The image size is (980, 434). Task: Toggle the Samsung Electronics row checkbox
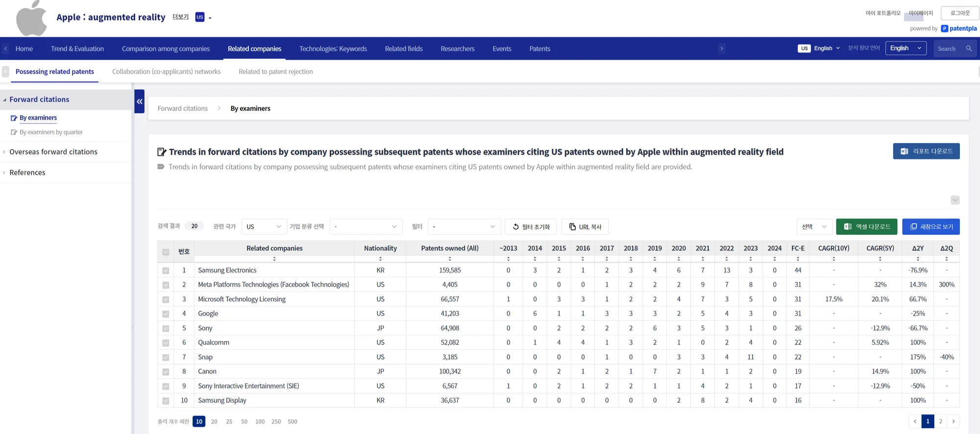click(166, 270)
